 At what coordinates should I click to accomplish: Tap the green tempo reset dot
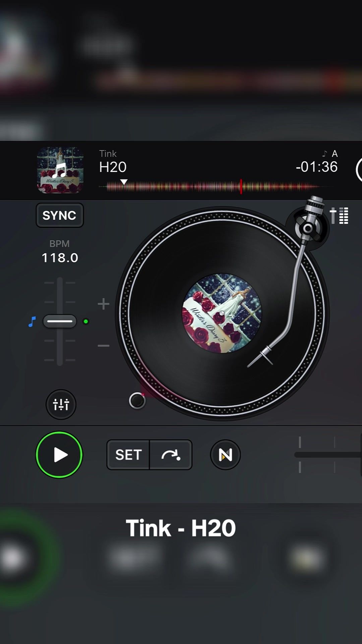[86, 321]
